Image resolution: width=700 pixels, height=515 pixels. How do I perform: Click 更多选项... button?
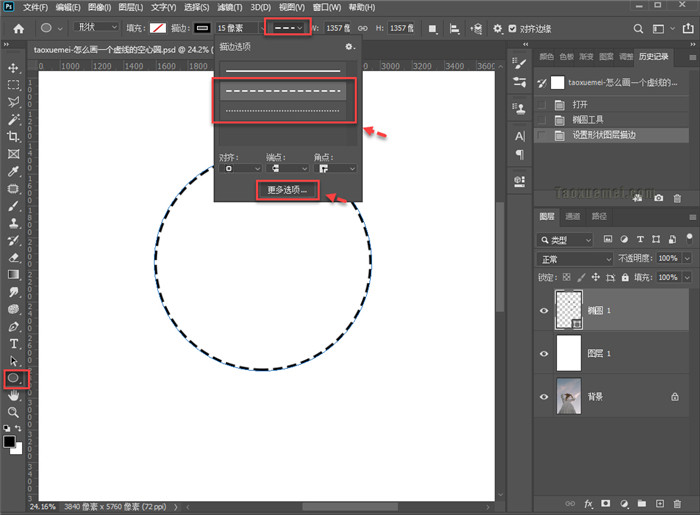pyautogui.click(x=287, y=190)
